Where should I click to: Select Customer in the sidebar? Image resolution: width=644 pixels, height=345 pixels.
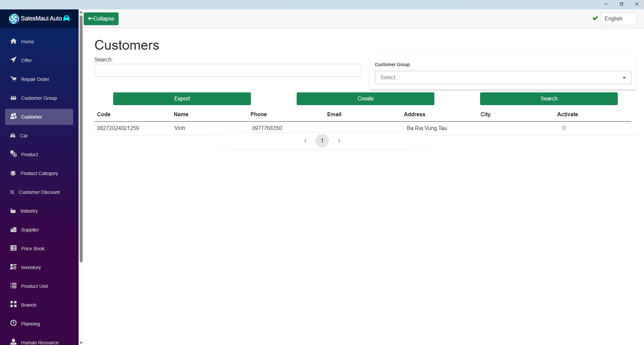[39, 117]
